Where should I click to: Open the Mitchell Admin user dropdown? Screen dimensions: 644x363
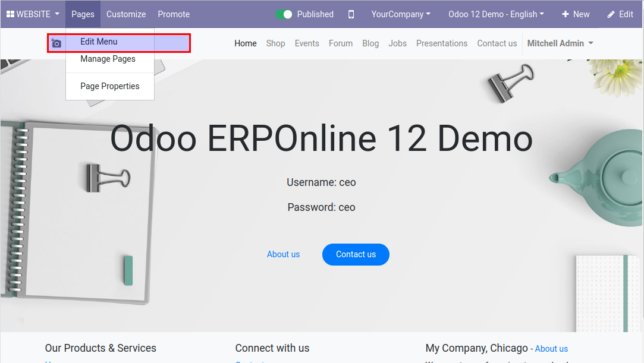(x=560, y=43)
